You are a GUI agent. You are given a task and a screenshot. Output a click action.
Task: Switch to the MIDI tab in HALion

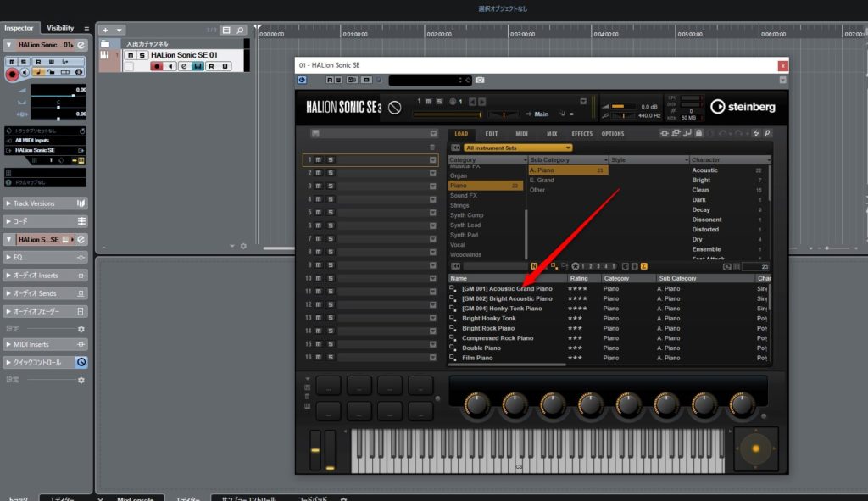(521, 134)
